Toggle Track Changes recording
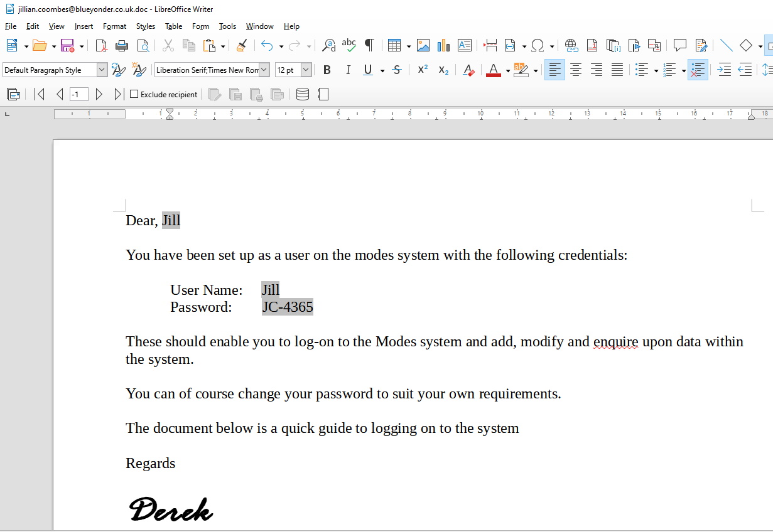 point(701,46)
